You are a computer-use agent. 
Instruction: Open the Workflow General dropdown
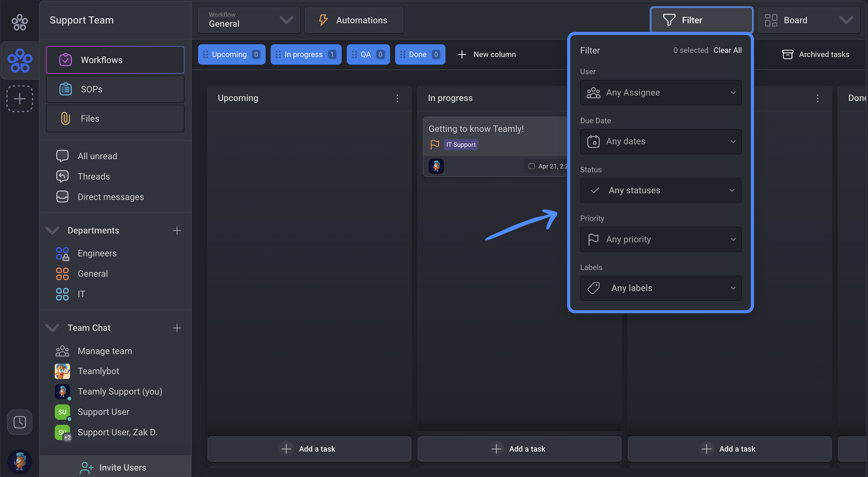pyautogui.click(x=249, y=20)
